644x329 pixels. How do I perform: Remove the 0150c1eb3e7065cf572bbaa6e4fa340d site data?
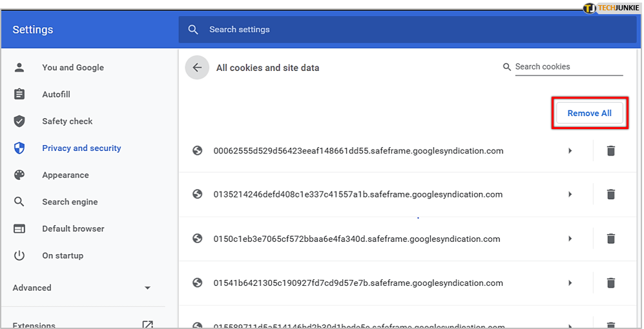click(610, 239)
